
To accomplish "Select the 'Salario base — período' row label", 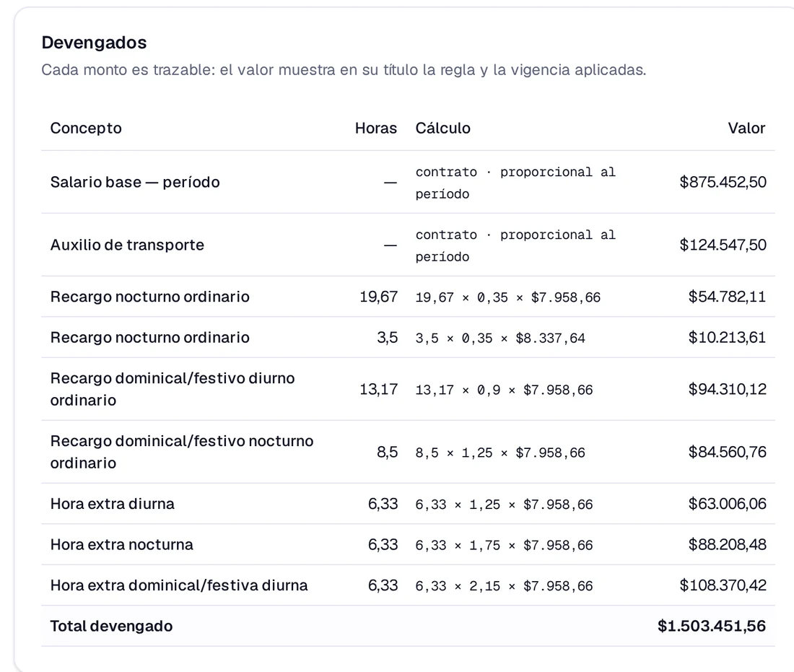I will [x=135, y=183].
